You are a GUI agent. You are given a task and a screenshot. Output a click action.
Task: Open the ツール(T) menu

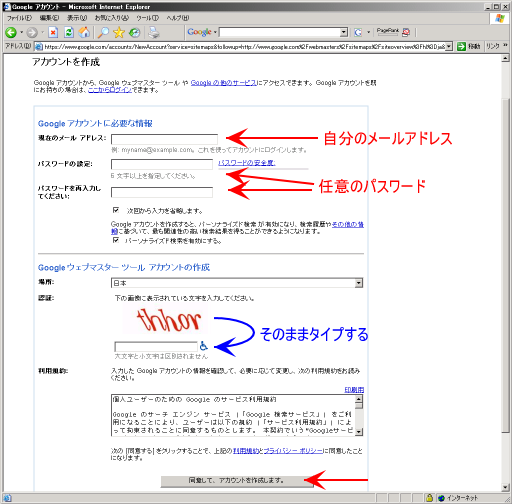coord(147,18)
